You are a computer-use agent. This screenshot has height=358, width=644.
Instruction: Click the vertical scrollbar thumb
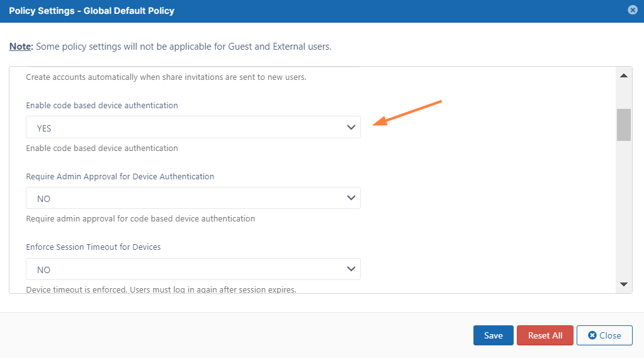[x=623, y=125]
